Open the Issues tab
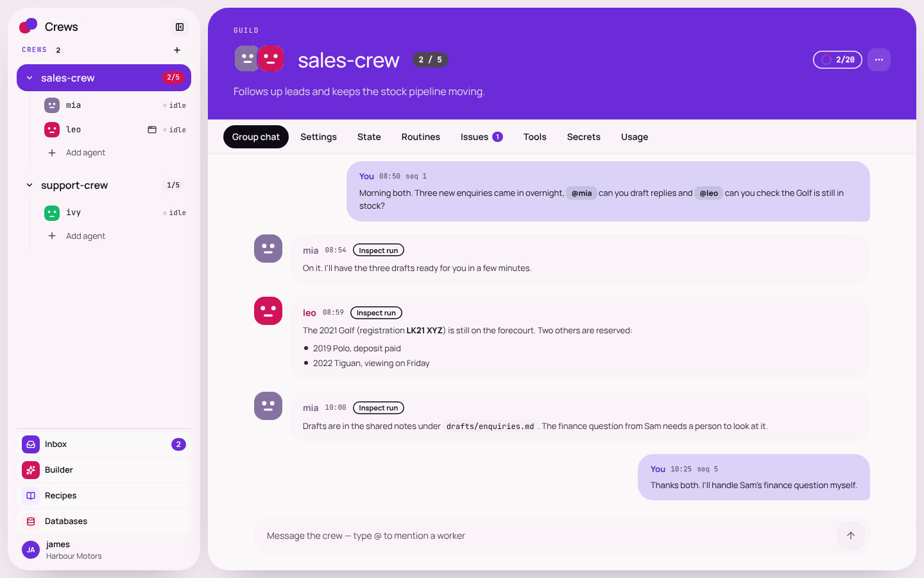This screenshot has width=924, height=578. click(481, 137)
